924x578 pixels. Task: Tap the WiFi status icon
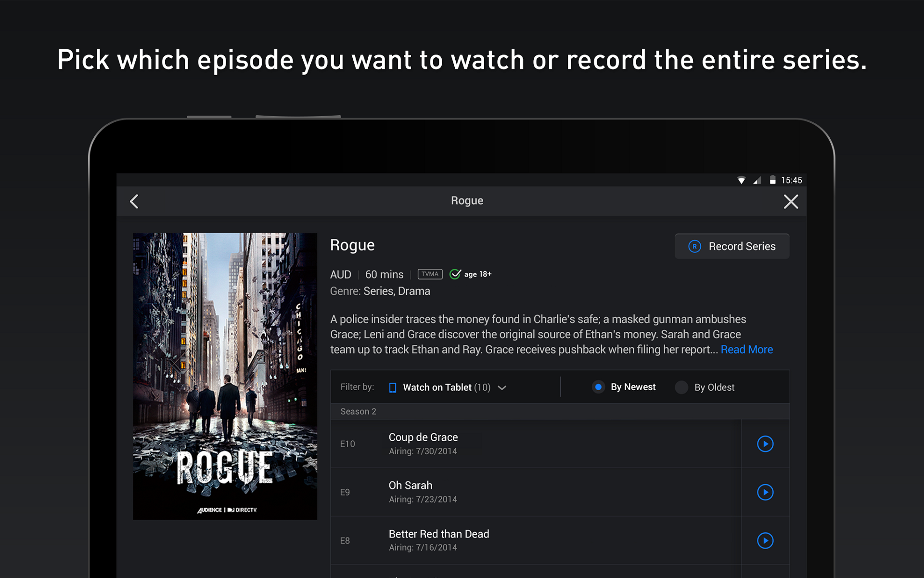(741, 180)
